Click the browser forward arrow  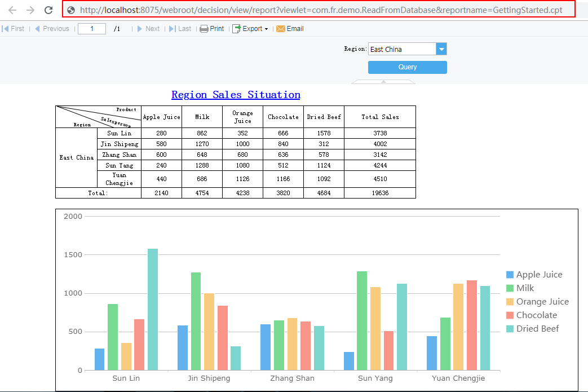coord(30,10)
